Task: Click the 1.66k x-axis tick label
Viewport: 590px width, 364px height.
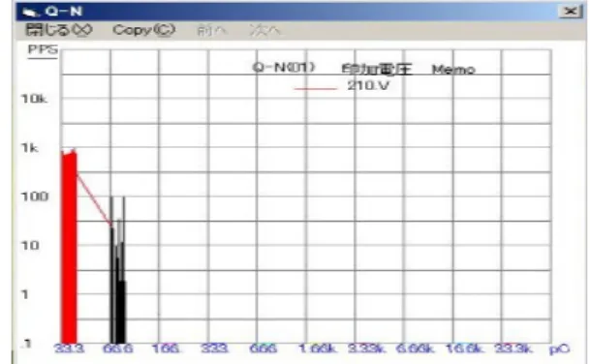Action: pos(317,349)
